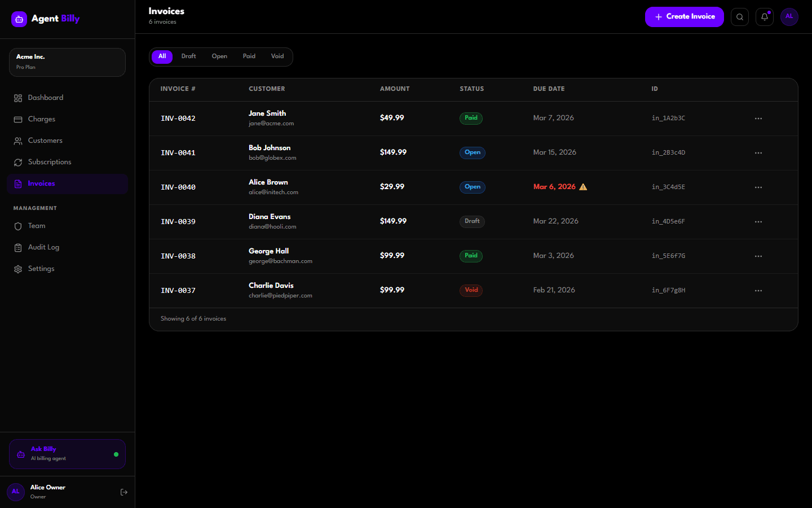The width and height of the screenshot is (812, 508).
Task: Click the search magnifier icon in the header
Action: click(x=739, y=17)
